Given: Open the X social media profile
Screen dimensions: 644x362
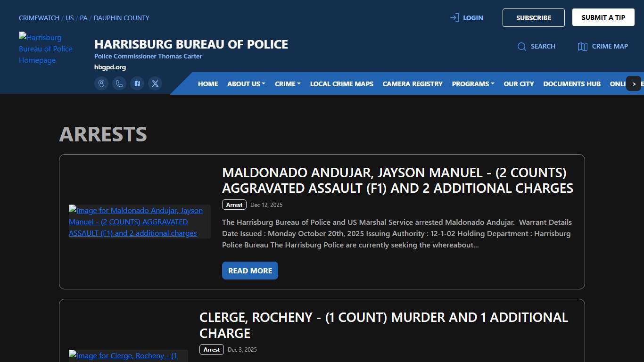Looking at the screenshot, I should coord(155,83).
